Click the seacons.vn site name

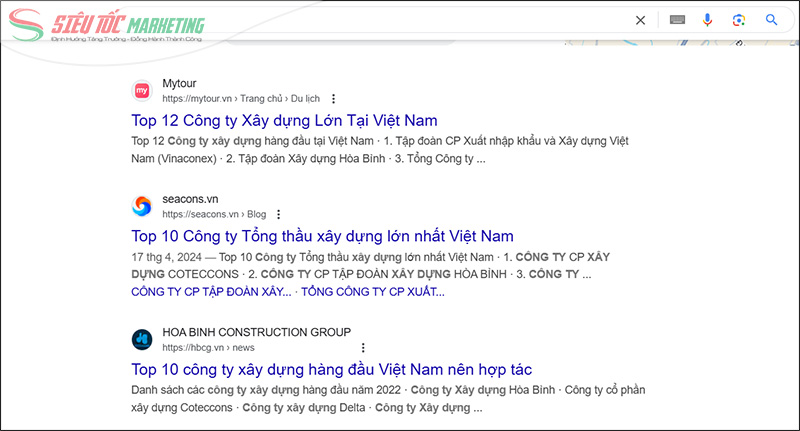click(x=190, y=199)
